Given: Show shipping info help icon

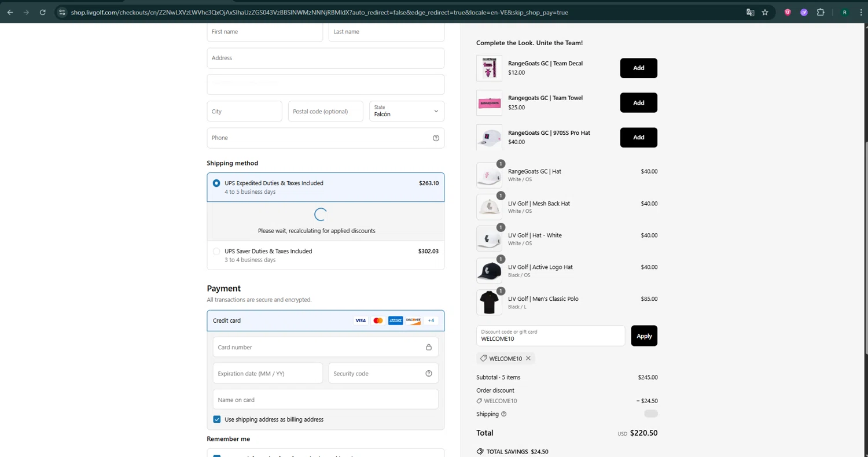Looking at the screenshot, I should [503, 414].
